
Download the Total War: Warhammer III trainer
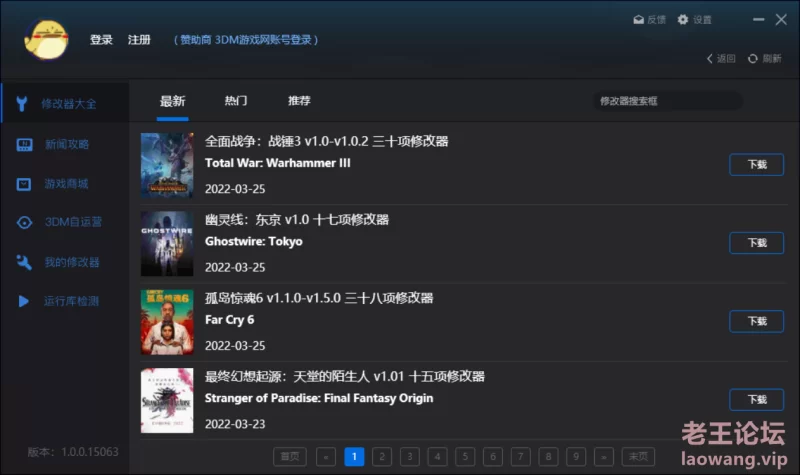[757, 164]
